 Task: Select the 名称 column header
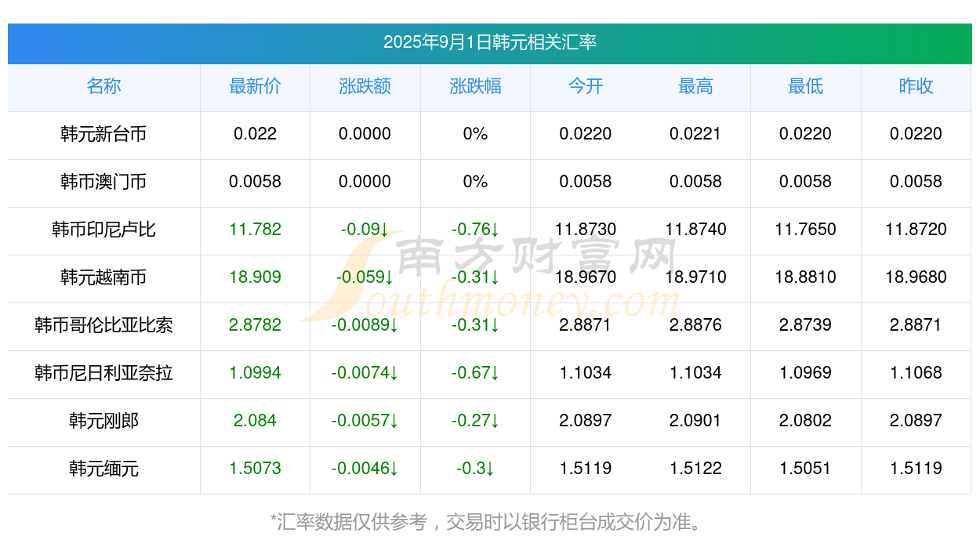coord(103,86)
